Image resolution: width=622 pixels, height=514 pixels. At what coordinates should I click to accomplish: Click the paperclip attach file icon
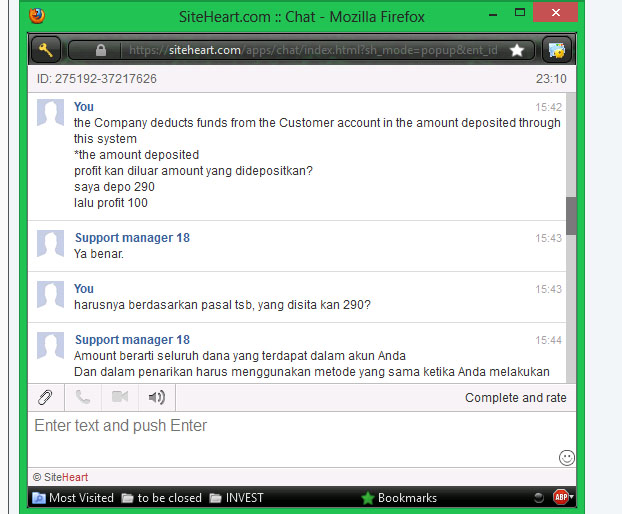(x=45, y=397)
